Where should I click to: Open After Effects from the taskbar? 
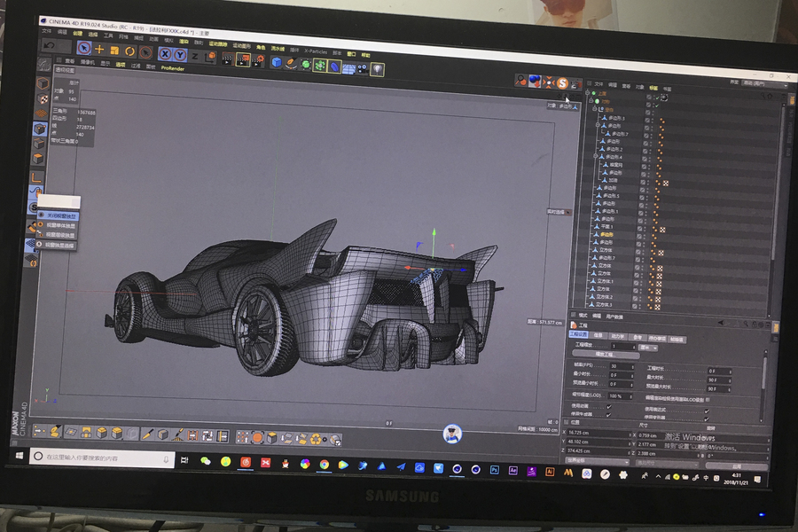coord(513,471)
